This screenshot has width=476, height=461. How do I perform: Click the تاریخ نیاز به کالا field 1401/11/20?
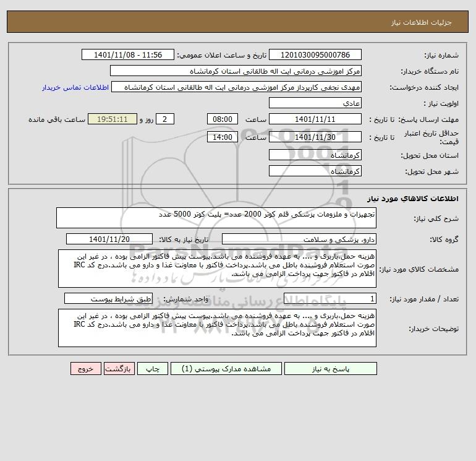(x=109, y=239)
